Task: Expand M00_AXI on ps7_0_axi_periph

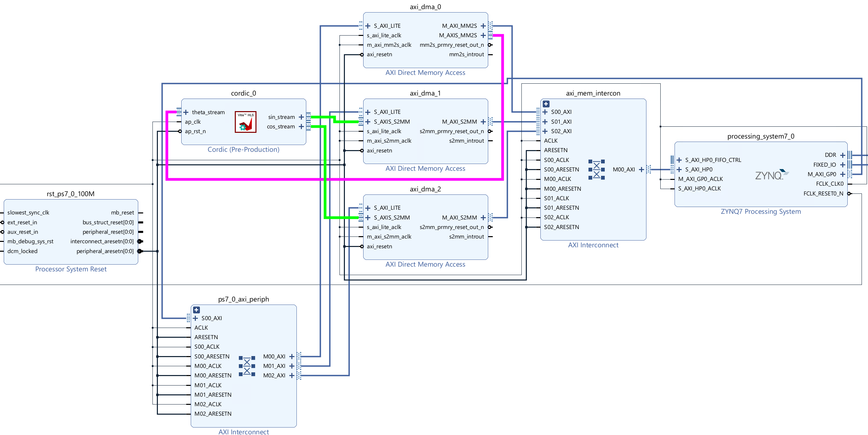Action: tap(292, 356)
